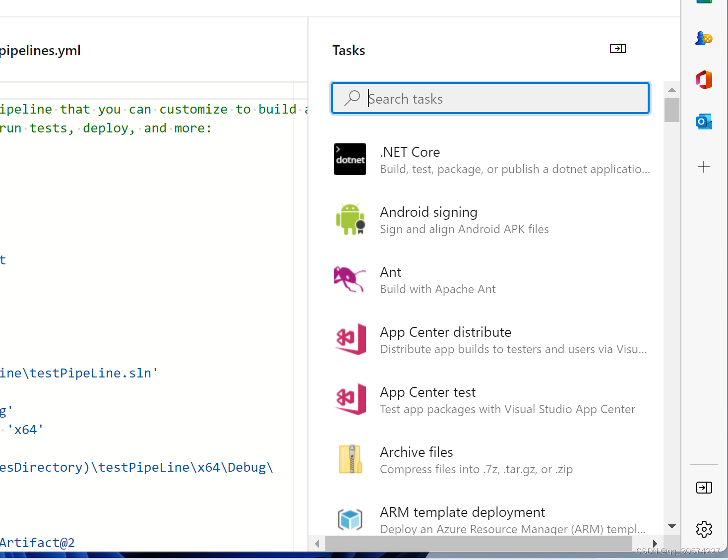Choose the Android signing task
This screenshot has width=728, height=560.
pos(491,220)
